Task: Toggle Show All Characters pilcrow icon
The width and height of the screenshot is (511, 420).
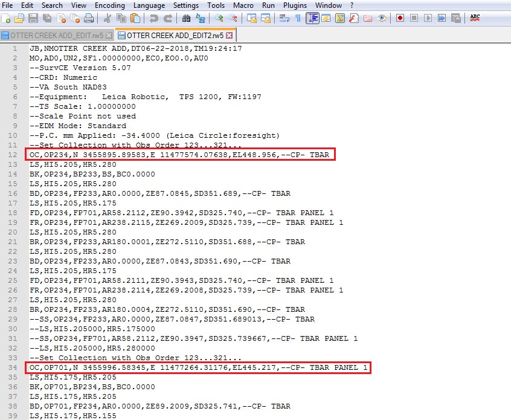Action: pos(297,18)
